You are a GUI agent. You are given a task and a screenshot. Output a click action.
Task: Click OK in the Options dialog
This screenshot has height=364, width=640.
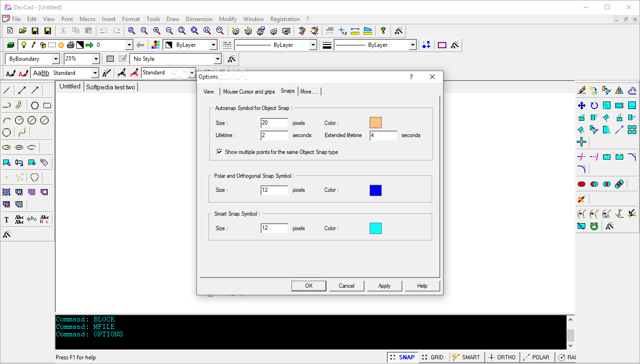pyautogui.click(x=309, y=286)
